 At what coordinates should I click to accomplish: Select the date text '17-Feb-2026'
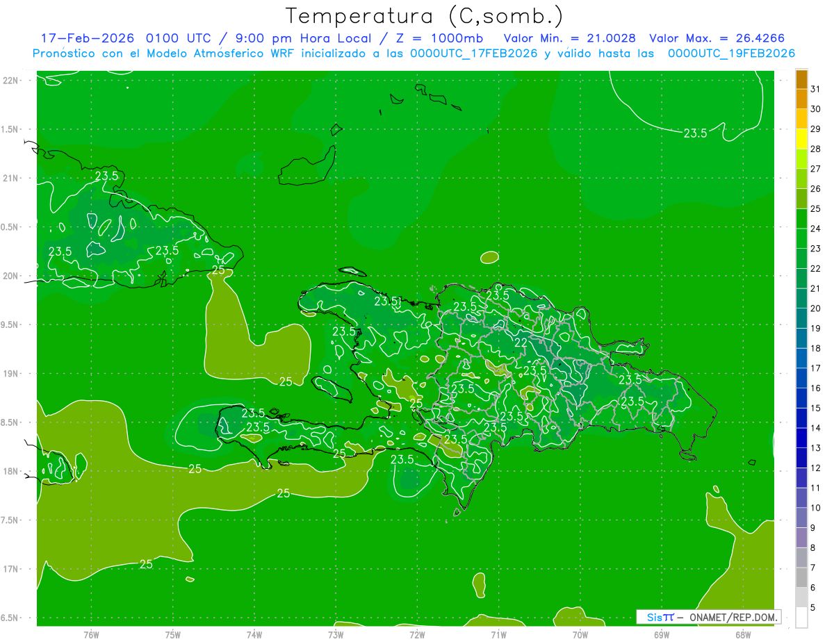[88, 38]
